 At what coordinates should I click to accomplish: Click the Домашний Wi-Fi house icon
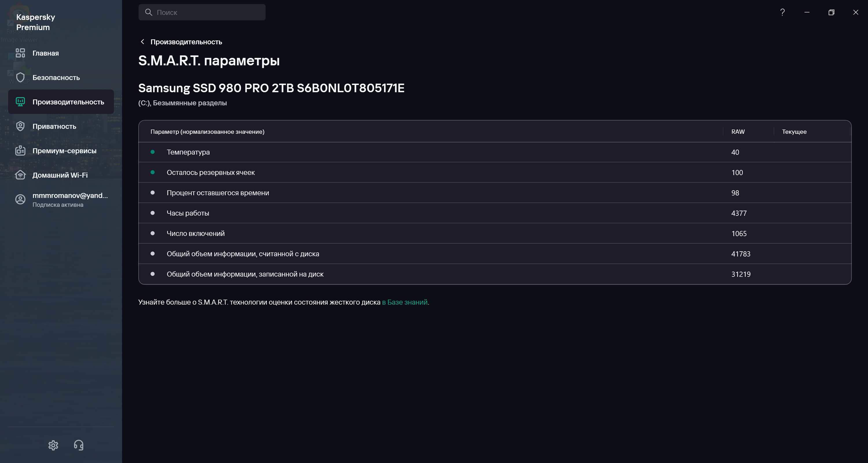point(20,175)
